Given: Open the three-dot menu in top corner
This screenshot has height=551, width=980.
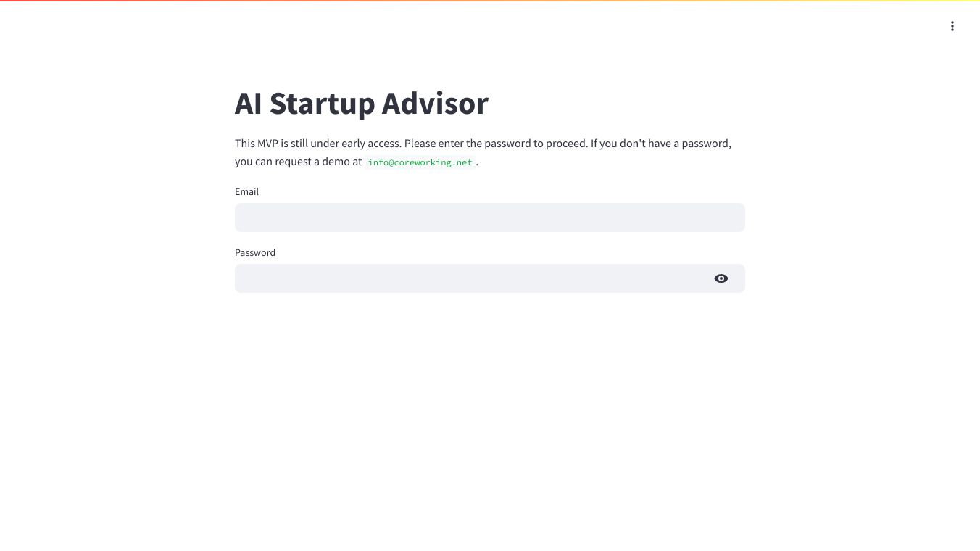Looking at the screenshot, I should click(952, 26).
